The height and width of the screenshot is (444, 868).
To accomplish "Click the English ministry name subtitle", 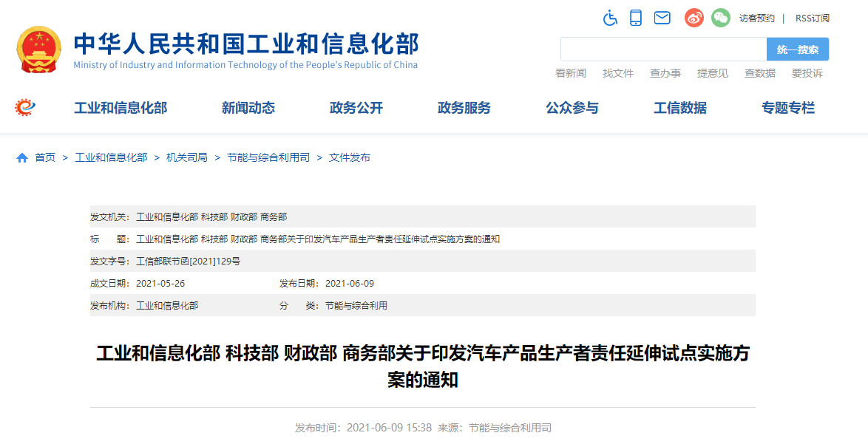I will click(245, 65).
